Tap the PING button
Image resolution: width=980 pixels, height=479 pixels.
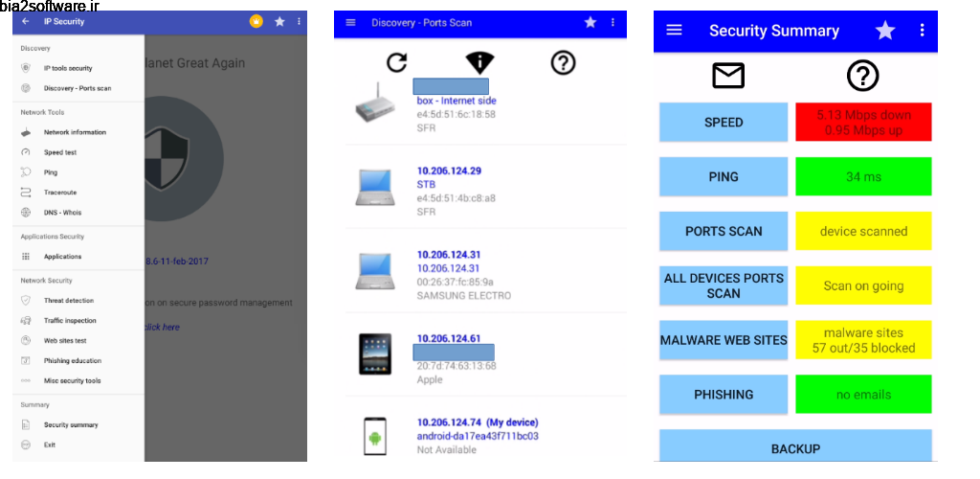point(724,177)
